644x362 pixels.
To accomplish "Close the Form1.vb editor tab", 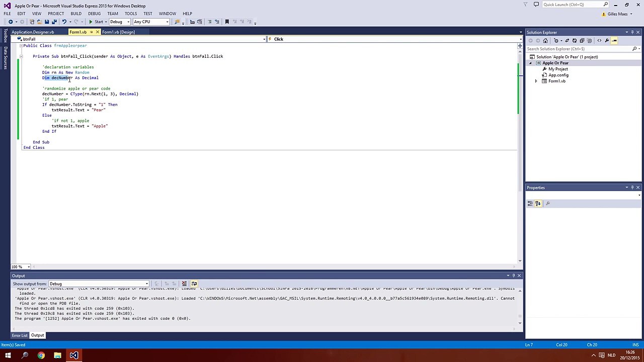I will [x=98, y=32].
